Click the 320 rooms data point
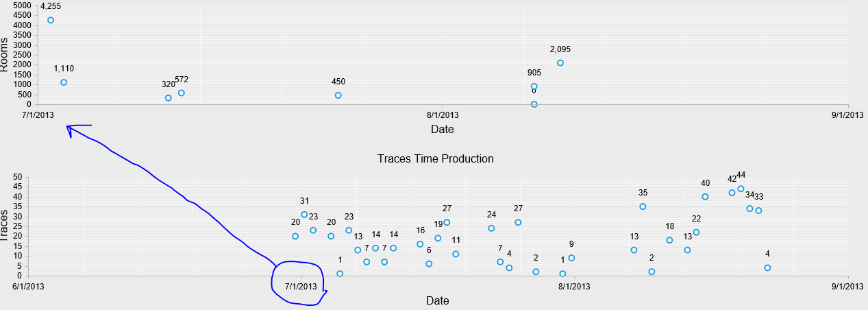 click(169, 97)
